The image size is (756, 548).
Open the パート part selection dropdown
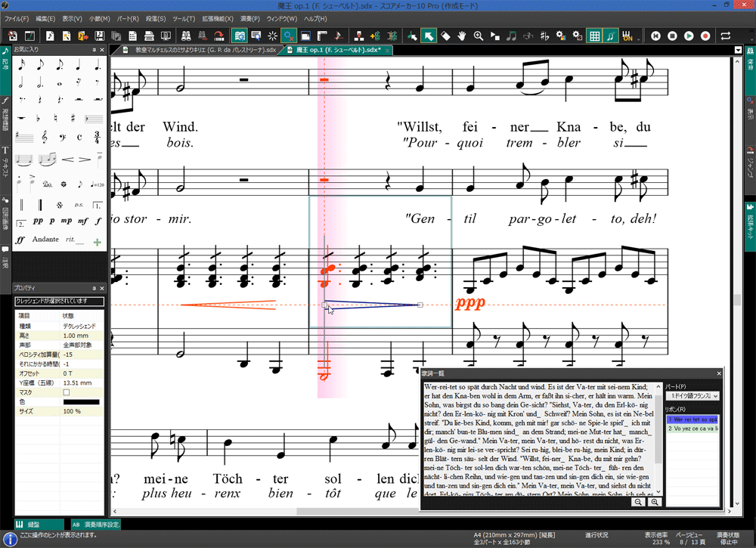[x=691, y=395]
